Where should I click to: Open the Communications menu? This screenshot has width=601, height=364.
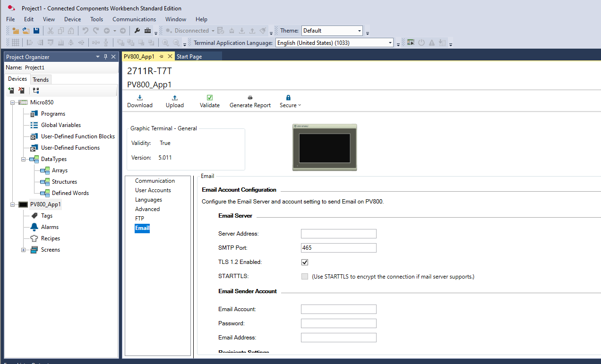(134, 19)
